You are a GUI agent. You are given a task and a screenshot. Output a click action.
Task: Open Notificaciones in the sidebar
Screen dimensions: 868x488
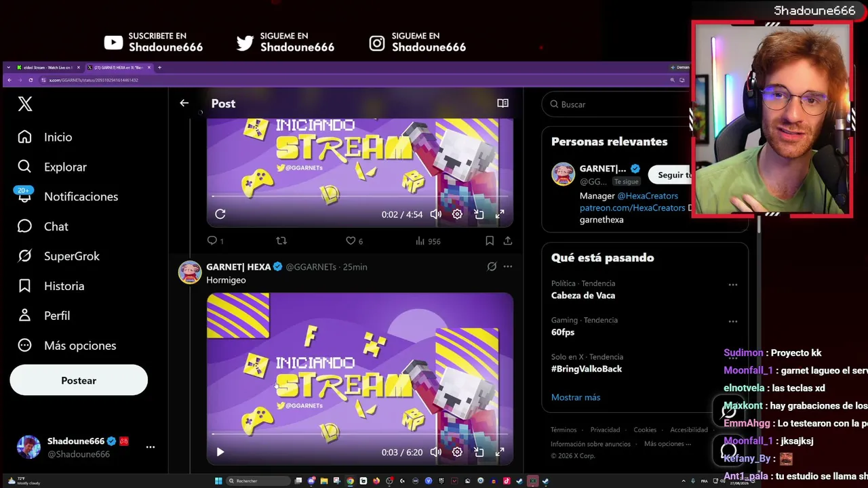click(68, 197)
